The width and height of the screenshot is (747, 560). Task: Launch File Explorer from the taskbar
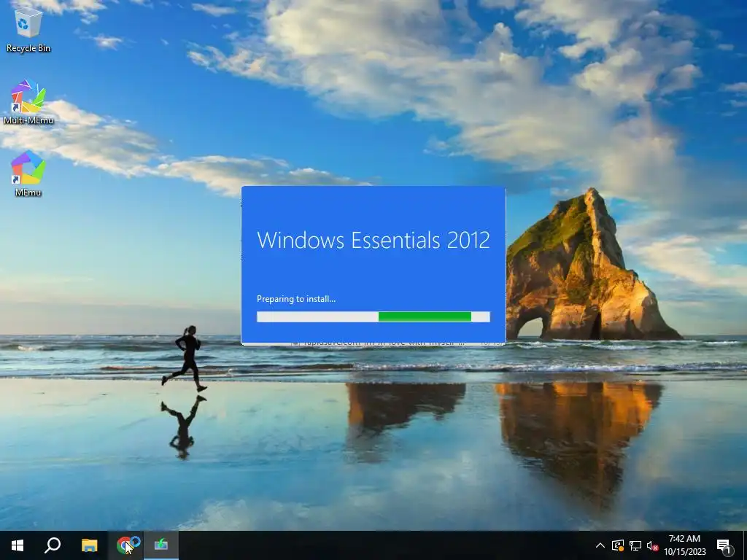[x=89, y=545]
